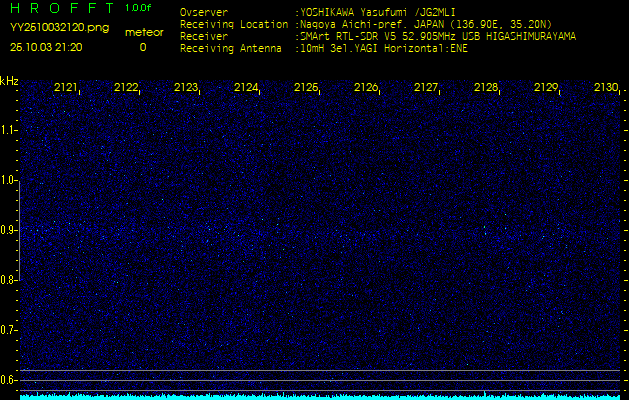Click the HROFFT title text
The height and width of the screenshot is (400, 629).
click(60, 8)
